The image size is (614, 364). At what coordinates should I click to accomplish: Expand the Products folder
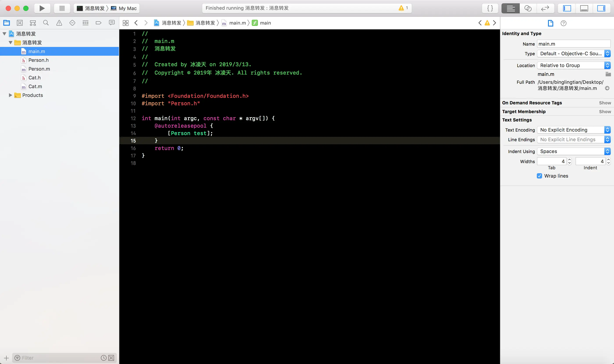point(10,95)
